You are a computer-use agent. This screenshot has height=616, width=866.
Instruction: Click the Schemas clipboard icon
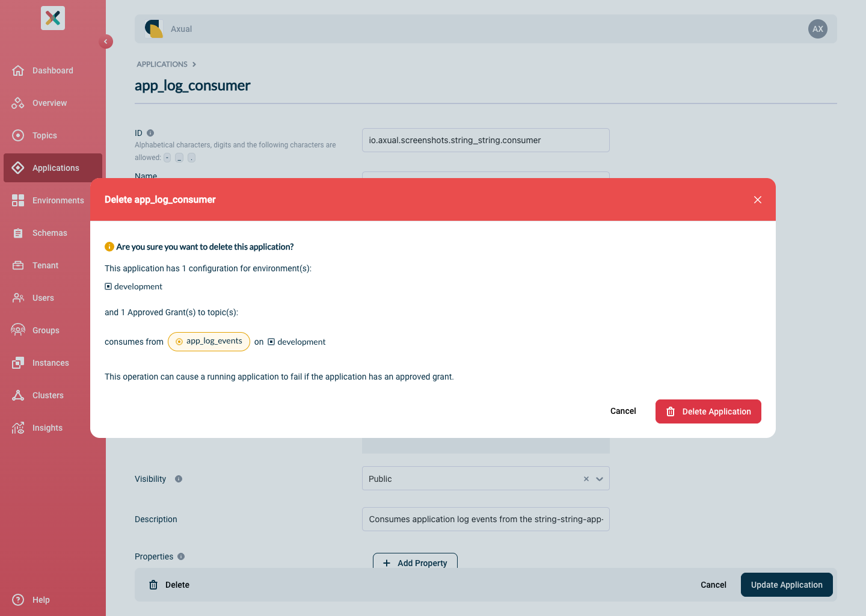click(x=18, y=233)
